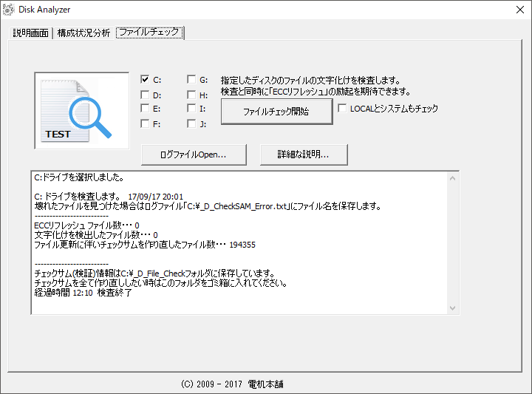Viewport: 532px width, 394px height.
Task: Open 詳細な説明... button
Action: click(x=303, y=154)
